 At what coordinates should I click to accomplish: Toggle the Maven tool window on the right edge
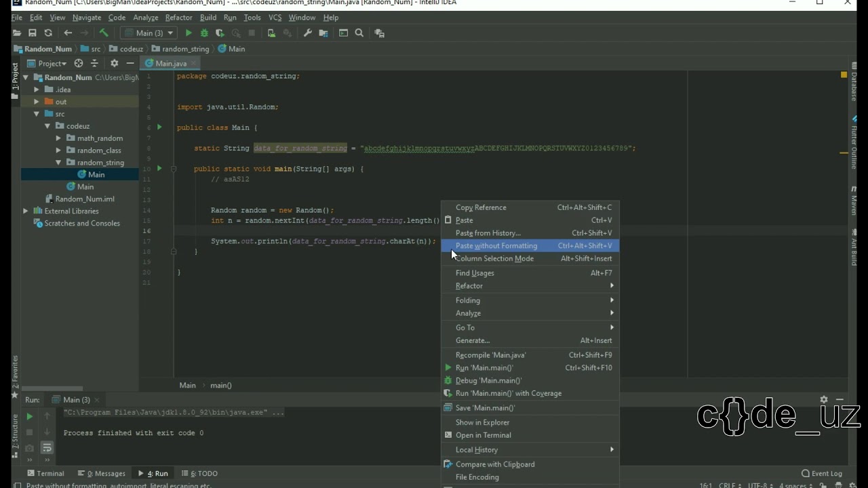click(854, 201)
